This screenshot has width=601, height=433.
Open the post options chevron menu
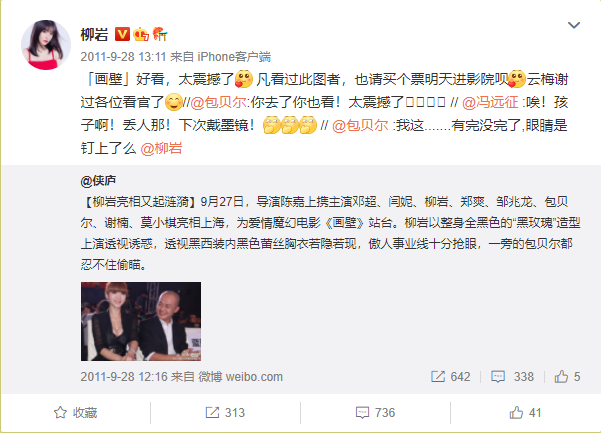point(573,25)
